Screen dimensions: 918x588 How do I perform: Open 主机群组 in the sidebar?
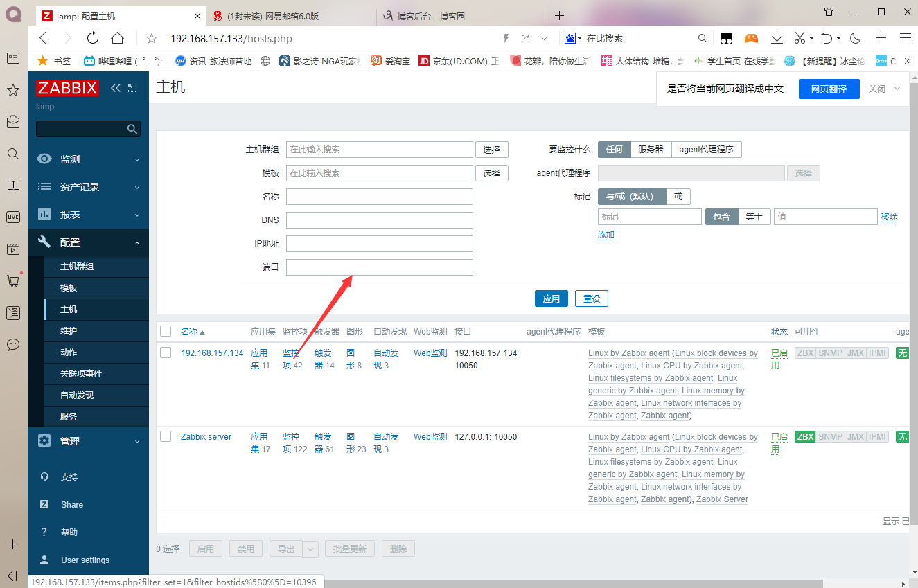click(77, 267)
